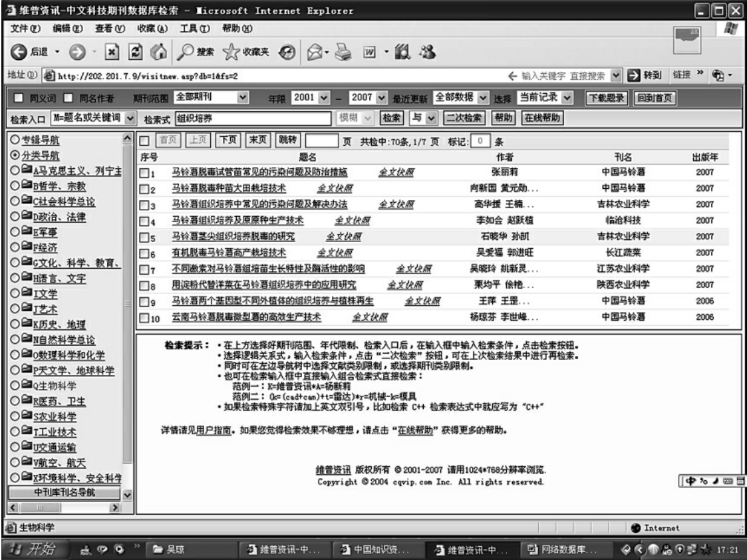Open the 在线帮助 button
The image size is (747, 560).
542,118
